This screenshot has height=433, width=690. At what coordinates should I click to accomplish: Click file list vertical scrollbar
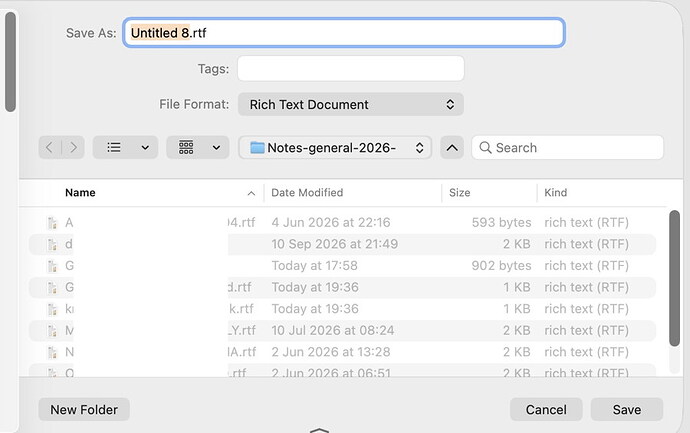pos(674,278)
